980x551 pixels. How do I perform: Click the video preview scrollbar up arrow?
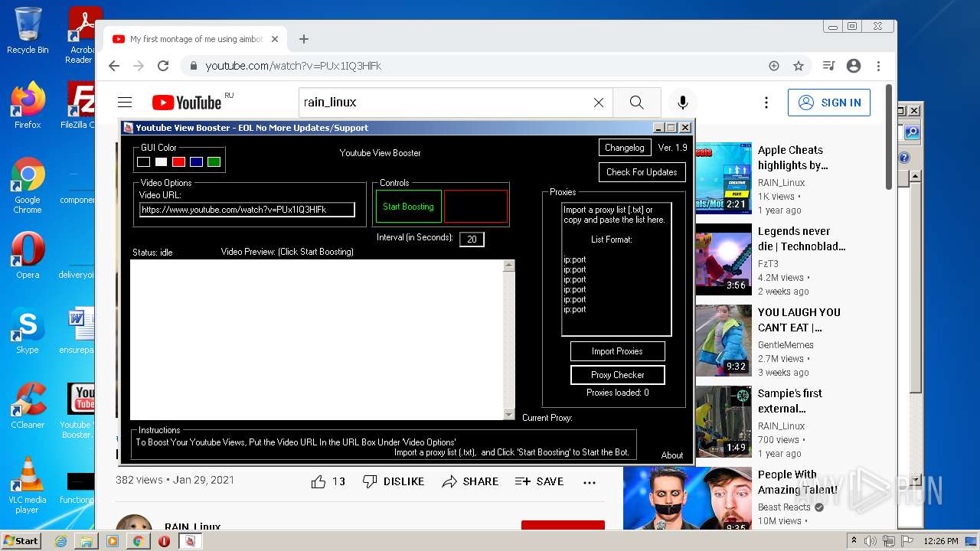coord(509,266)
